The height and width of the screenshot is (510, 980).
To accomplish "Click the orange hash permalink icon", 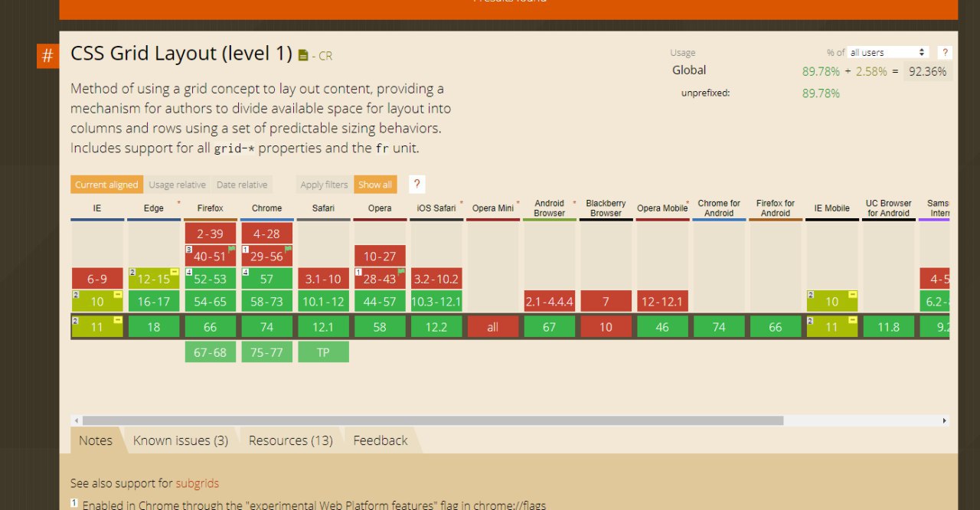I will coord(47,56).
